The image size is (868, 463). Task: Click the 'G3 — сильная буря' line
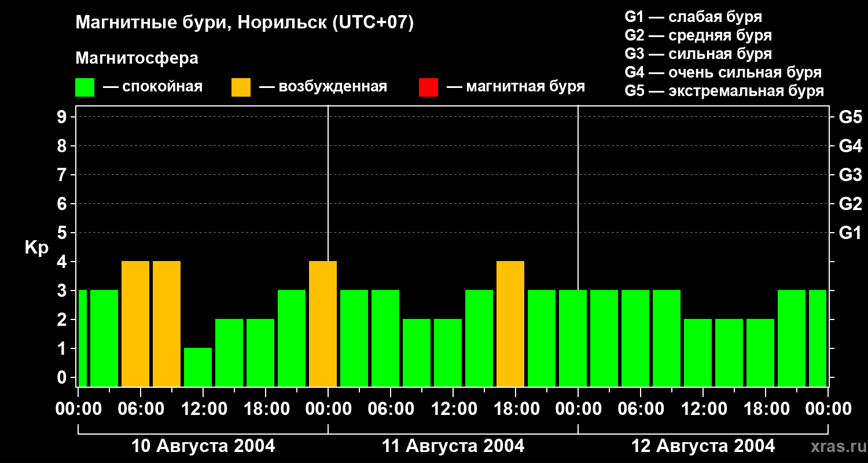[698, 54]
